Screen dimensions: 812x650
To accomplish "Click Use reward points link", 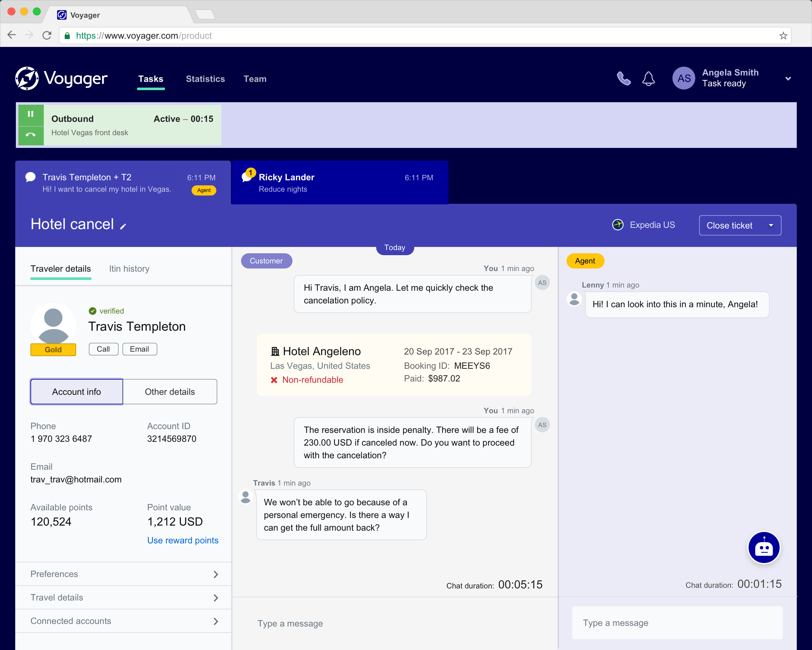I will 183,541.
